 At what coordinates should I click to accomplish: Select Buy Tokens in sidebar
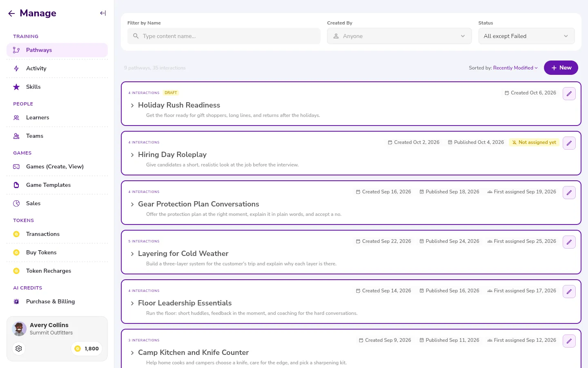[x=57, y=252]
